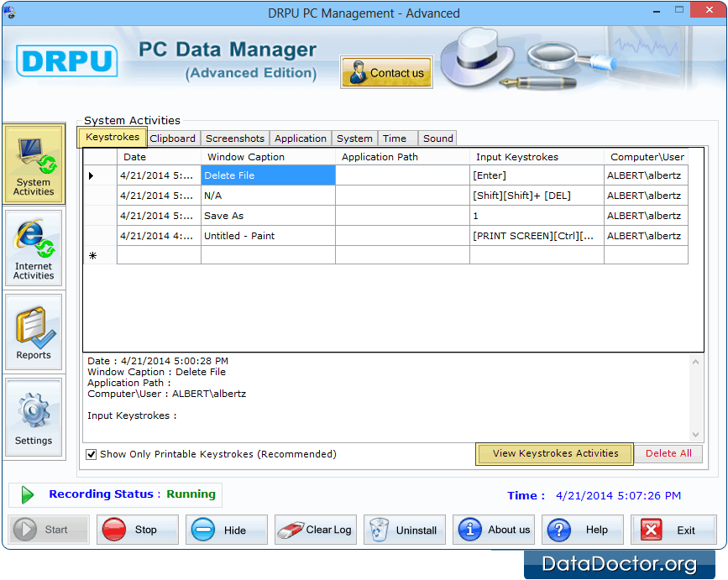Switch to the Screenshots tab
This screenshot has height=580, width=728.
click(x=235, y=138)
